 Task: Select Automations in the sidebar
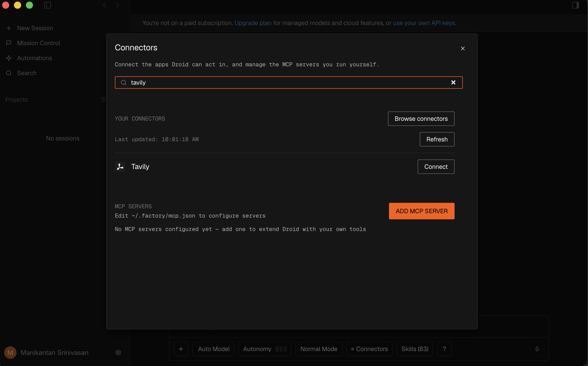point(35,58)
